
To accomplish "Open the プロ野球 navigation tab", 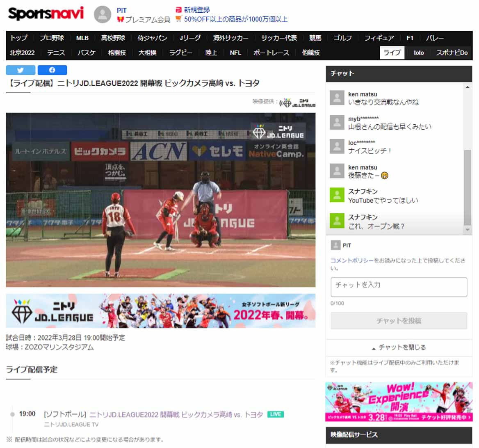I will click(52, 38).
